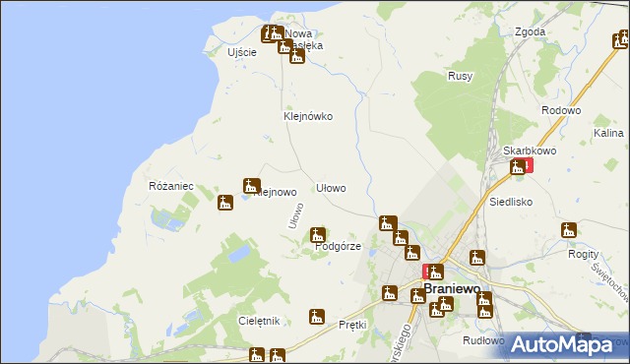The width and height of the screenshot is (630, 364).
Task: Click the church icon directly above Braniewo label
Action: coord(435,273)
